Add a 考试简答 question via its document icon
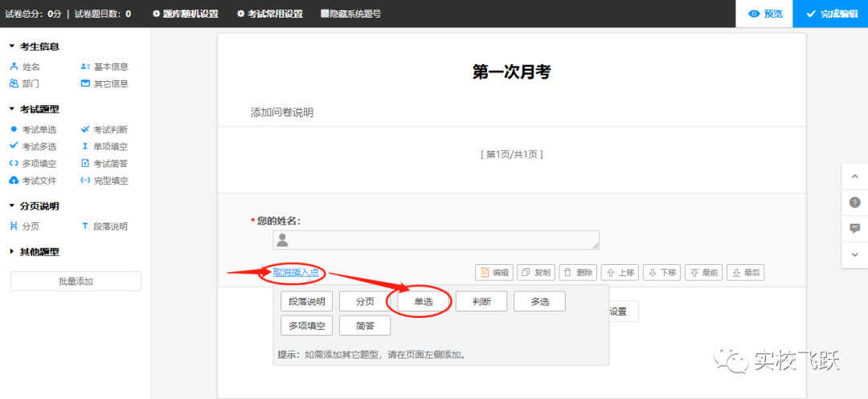 84,164
